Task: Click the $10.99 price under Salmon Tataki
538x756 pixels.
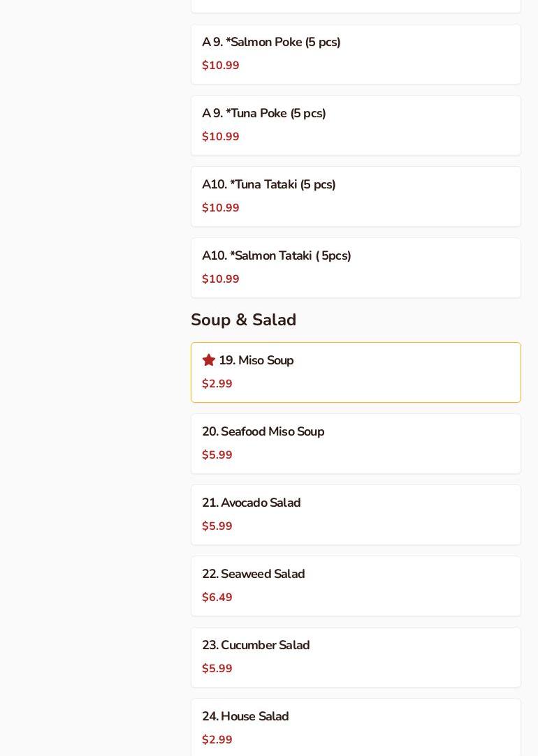Action: click(221, 279)
